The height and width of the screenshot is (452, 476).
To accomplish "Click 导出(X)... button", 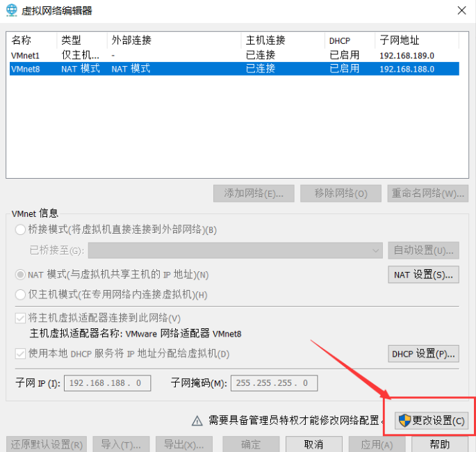I will point(184,444).
